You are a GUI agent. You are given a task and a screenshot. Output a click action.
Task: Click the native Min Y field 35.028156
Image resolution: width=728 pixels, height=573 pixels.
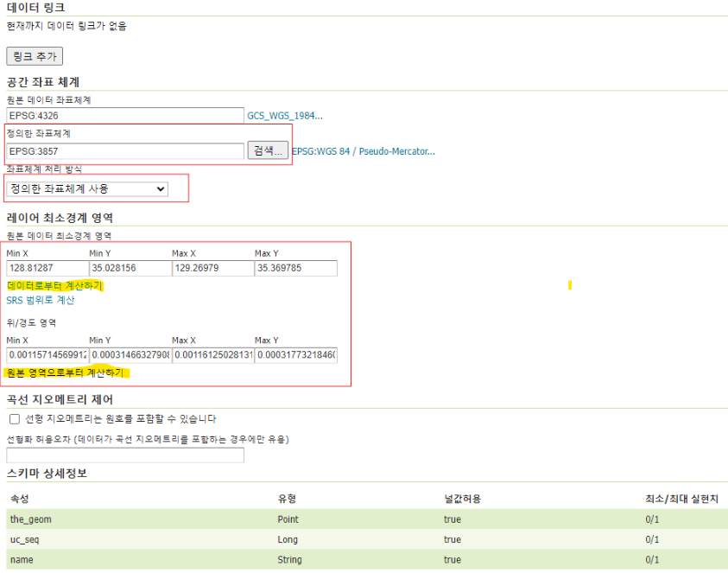click(130, 268)
